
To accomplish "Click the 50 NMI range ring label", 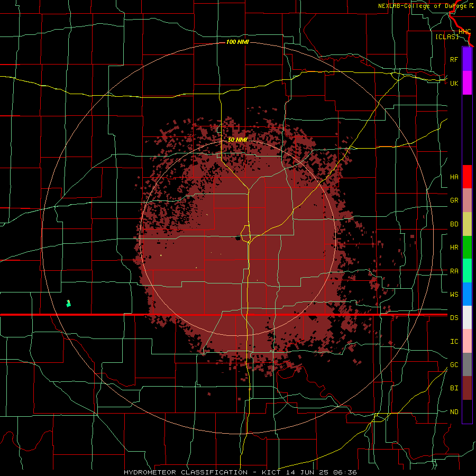I will tap(237, 140).
